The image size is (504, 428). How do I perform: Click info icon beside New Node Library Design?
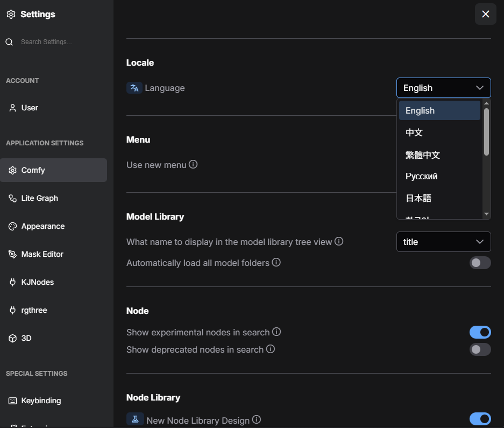tap(257, 419)
